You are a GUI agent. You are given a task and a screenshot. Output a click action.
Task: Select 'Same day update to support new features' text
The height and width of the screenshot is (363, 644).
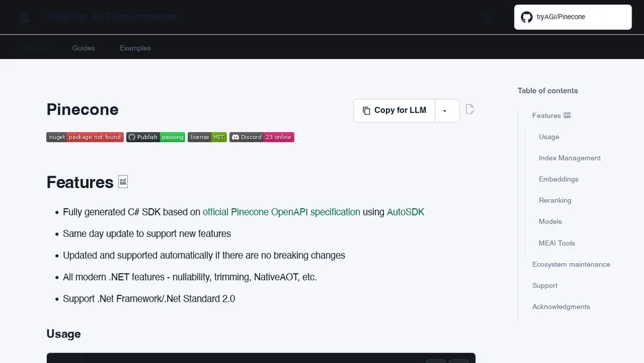click(x=147, y=234)
